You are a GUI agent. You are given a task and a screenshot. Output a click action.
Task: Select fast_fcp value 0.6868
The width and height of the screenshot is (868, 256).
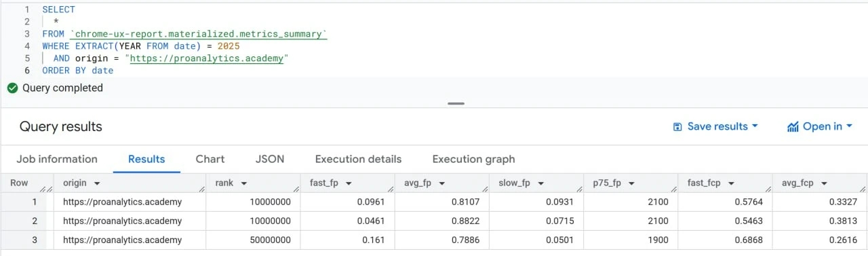725,240
